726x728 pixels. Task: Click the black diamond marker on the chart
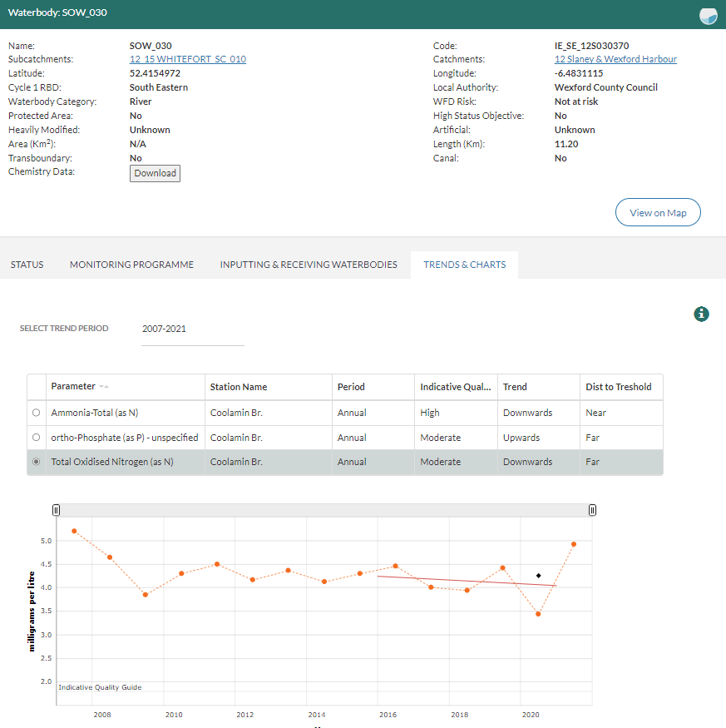(x=538, y=575)
